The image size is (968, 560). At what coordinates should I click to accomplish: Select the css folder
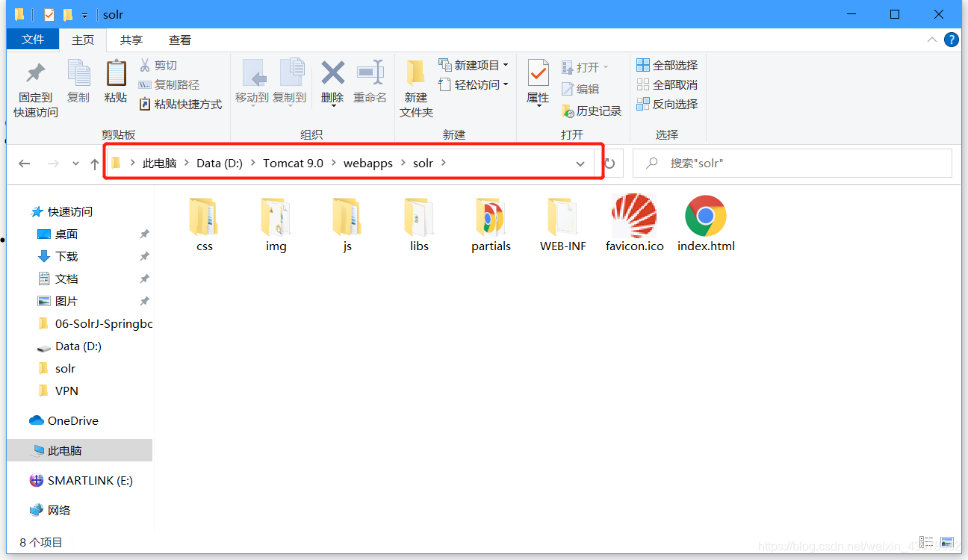click(x=205, y=224)
